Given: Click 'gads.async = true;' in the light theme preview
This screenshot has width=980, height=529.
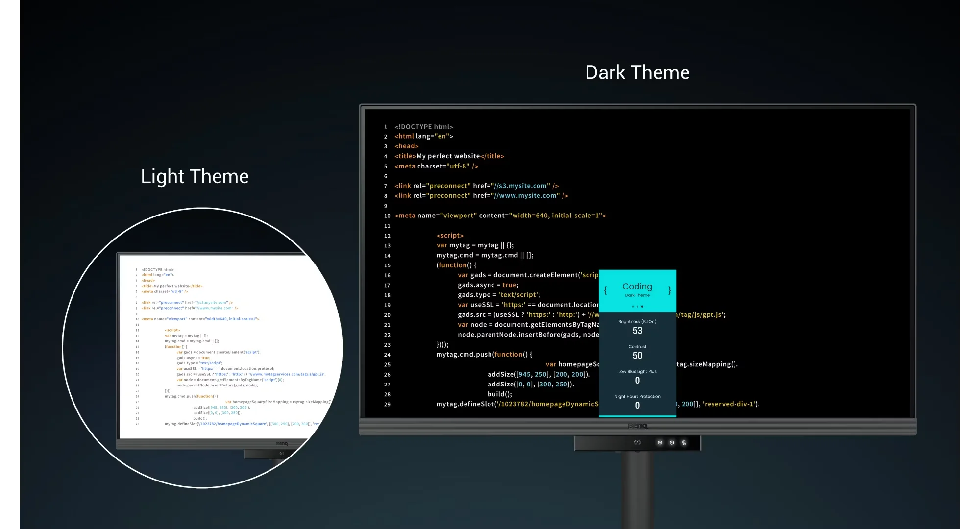Looking at the screenshot, I should (194, 358).
